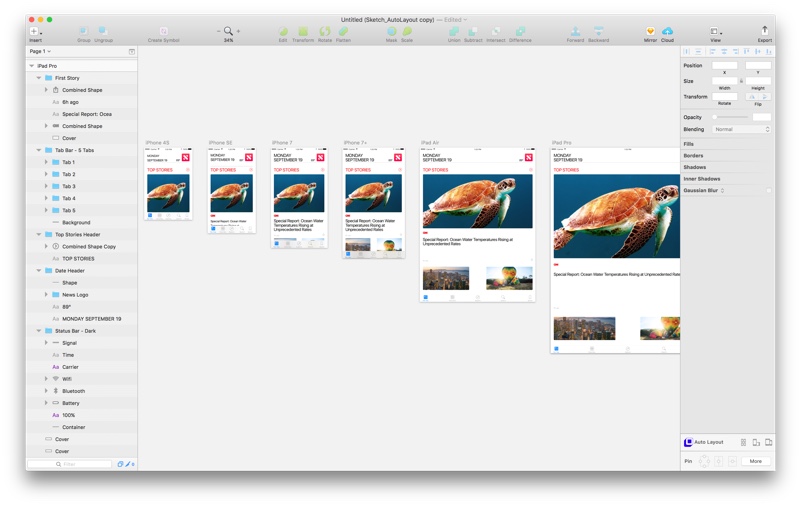
Task: Collapse the Status Bar - Dark group
Action: (x=39, y=331)
